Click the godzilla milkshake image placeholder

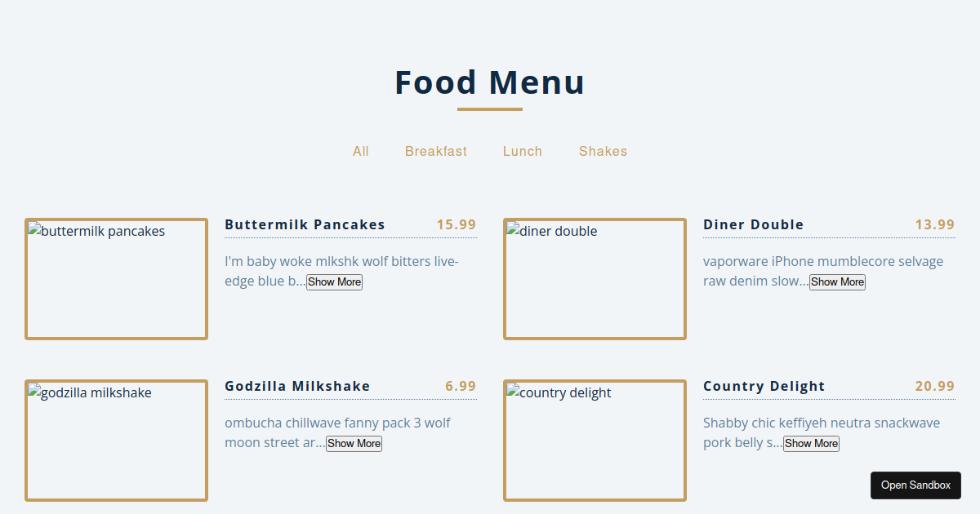tap(116, 441)
